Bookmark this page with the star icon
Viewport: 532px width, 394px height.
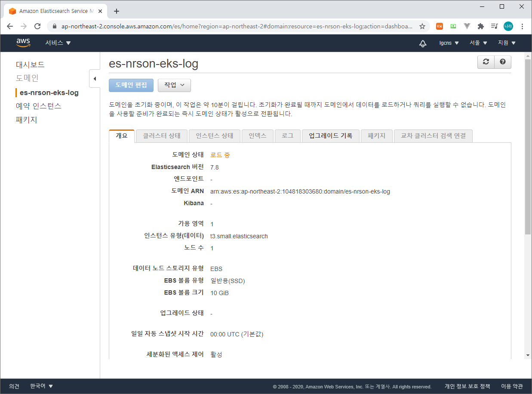coord(422,26)
